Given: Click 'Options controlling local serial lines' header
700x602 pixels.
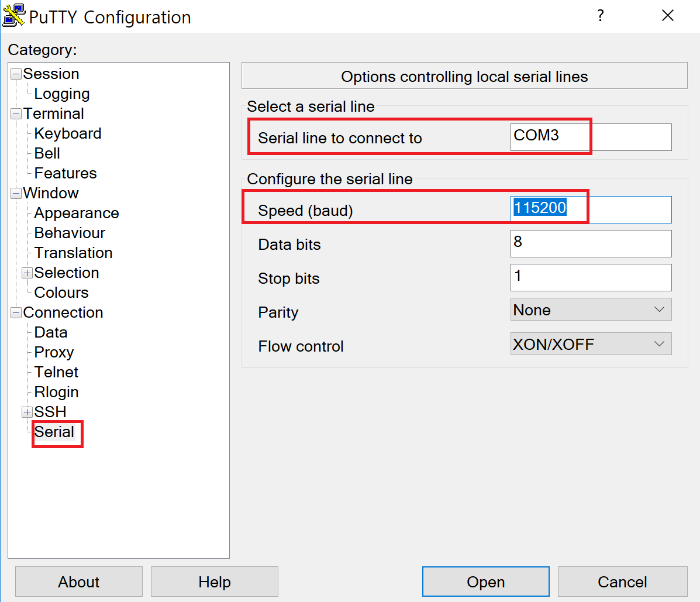Looking at the screenshot, I should click(464, 77).
